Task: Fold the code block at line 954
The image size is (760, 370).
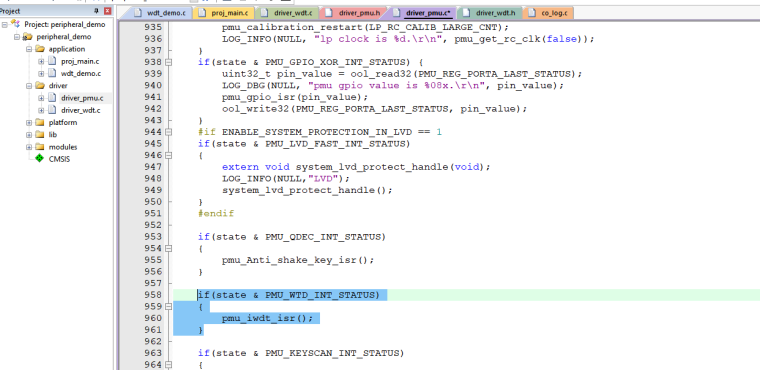Action: click(169, 248)
